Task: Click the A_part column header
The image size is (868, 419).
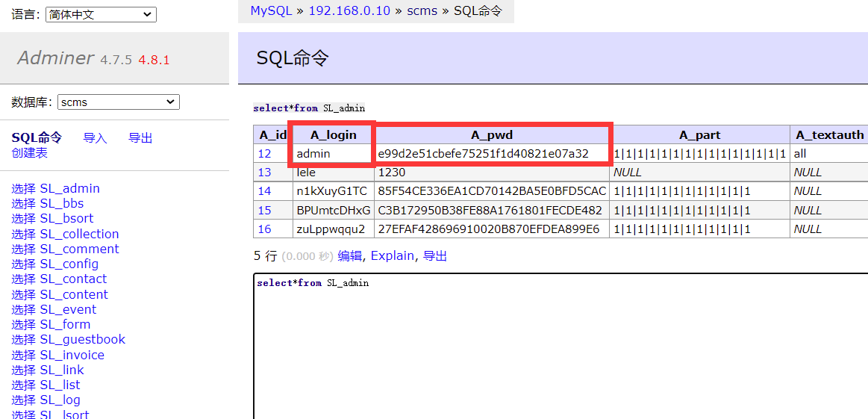Action: coord(700,134)
